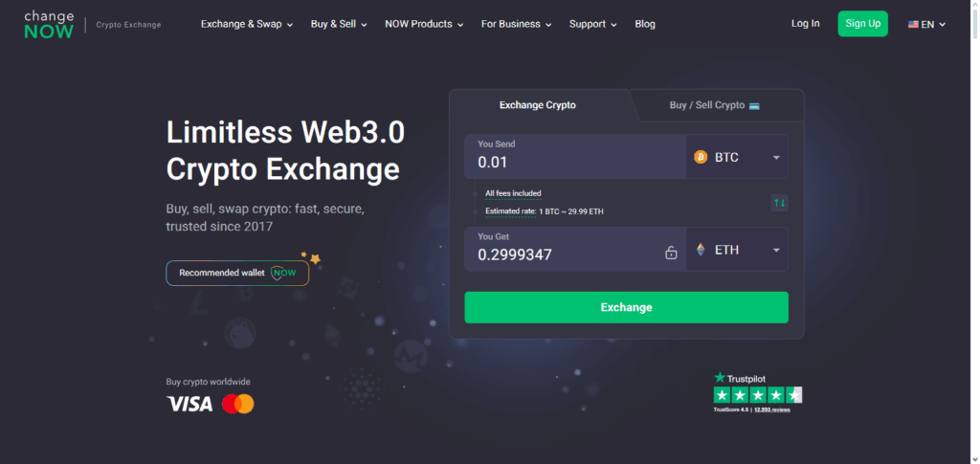Click the green Exchange button
980x464 pixels.
point(626,307)
